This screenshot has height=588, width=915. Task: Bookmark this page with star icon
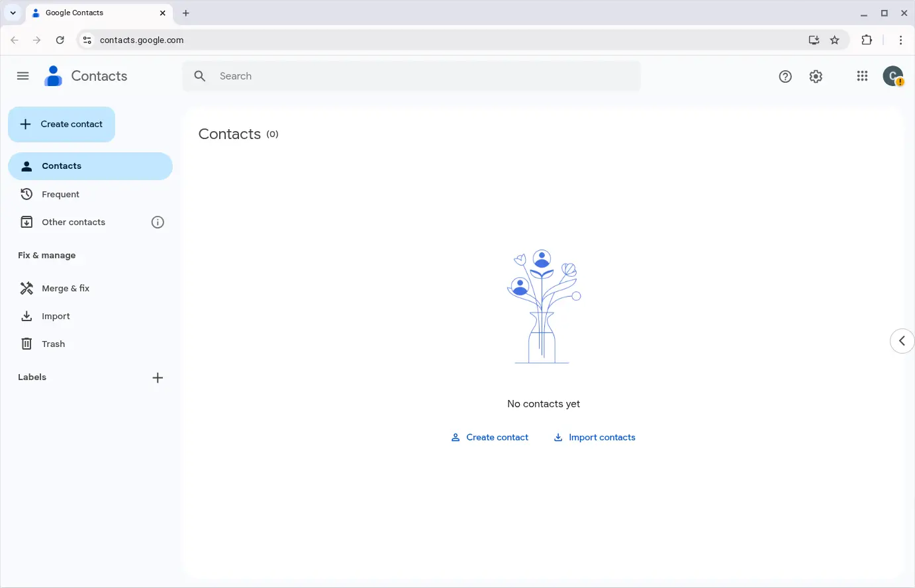835,40
